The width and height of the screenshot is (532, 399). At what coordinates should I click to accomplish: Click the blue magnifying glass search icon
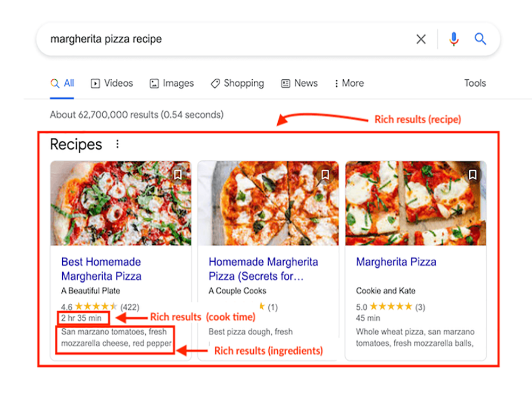pyautogui.click(x=480, y=38)
